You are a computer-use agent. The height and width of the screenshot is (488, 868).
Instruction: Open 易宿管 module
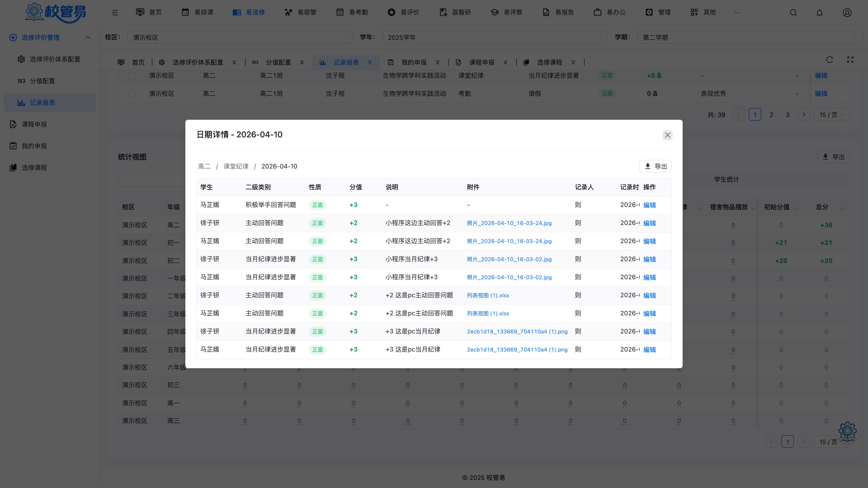(300, 12)
